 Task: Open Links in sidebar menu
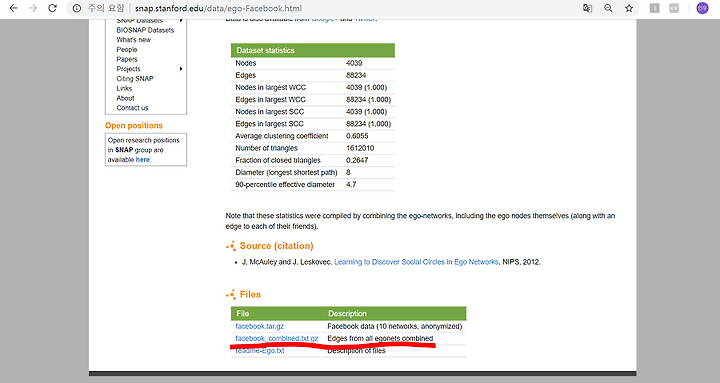(124, 88)
